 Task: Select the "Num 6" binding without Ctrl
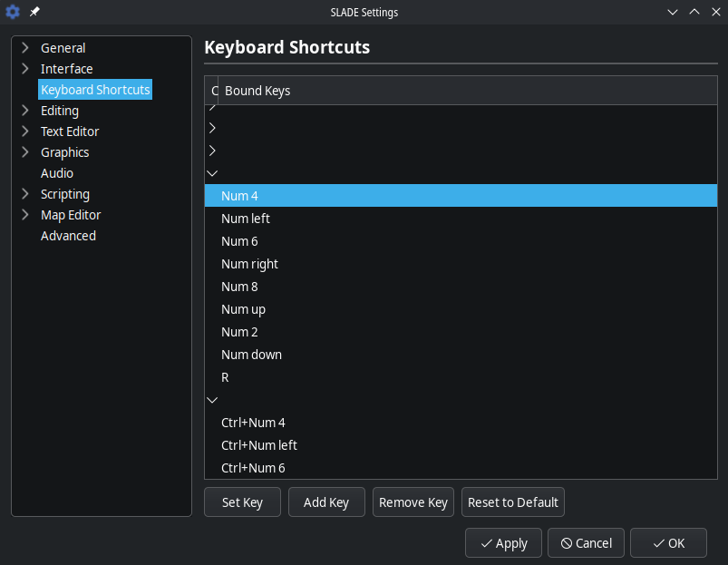point(461,241)
